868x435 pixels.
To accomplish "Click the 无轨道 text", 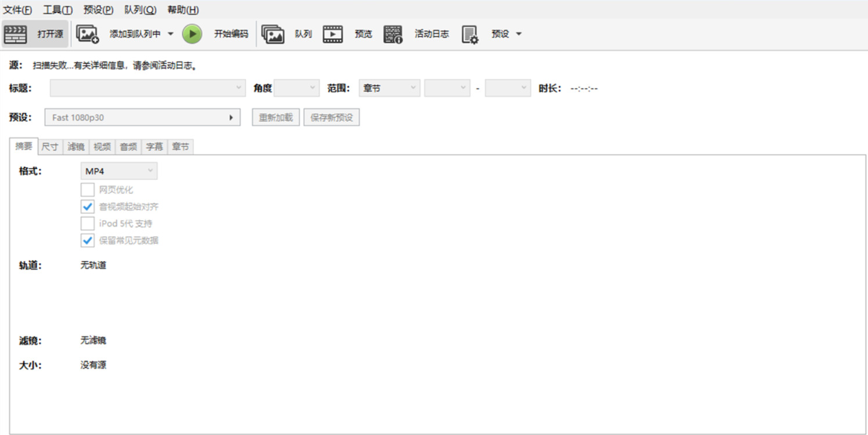I will [93, 265].
